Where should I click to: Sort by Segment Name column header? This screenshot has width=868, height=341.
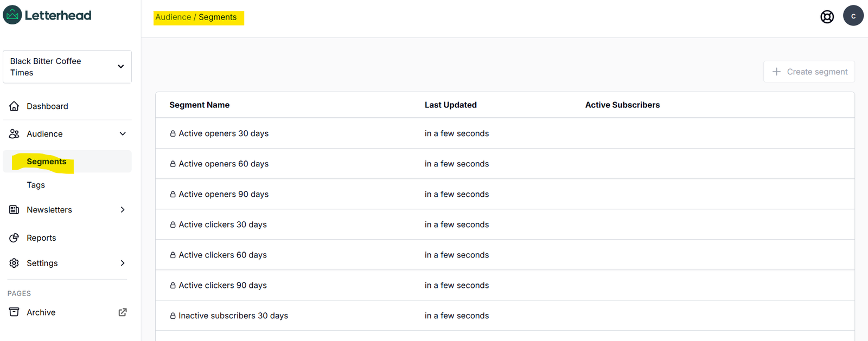point(199,105)
